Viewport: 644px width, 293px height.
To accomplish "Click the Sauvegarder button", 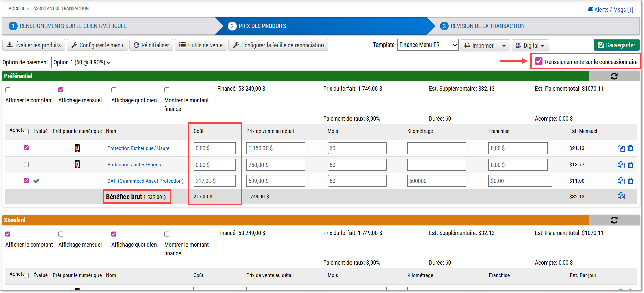I will (x=616, y=45).
